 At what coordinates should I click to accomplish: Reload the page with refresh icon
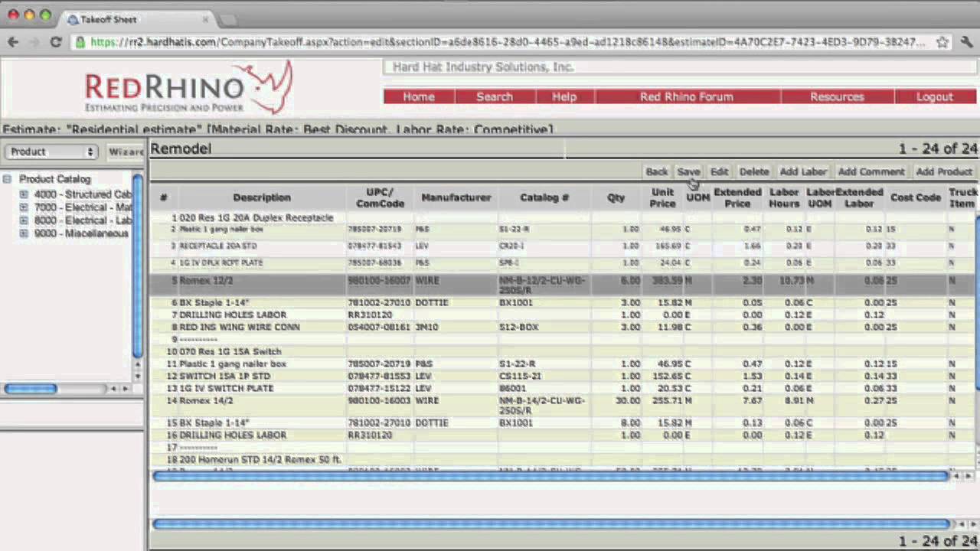click(55, 42)
